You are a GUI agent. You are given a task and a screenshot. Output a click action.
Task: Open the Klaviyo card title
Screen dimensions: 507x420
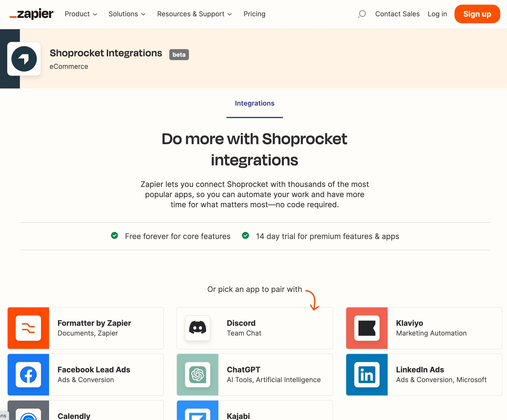click(409, 323)
